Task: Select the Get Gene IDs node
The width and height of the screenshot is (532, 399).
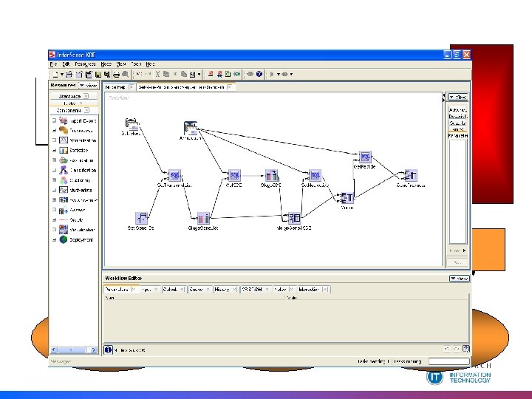Action: pos(141,218)
